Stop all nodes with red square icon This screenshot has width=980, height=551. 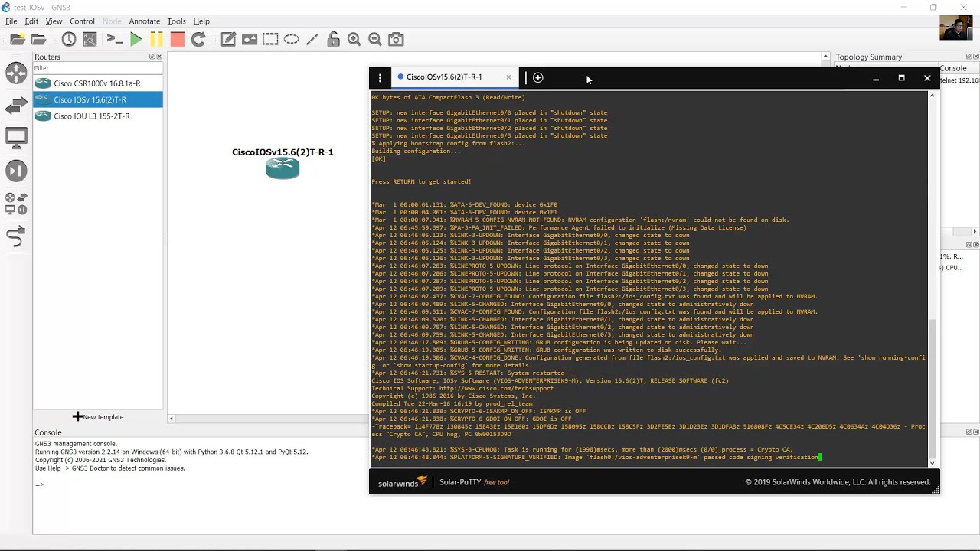point(177,39)
